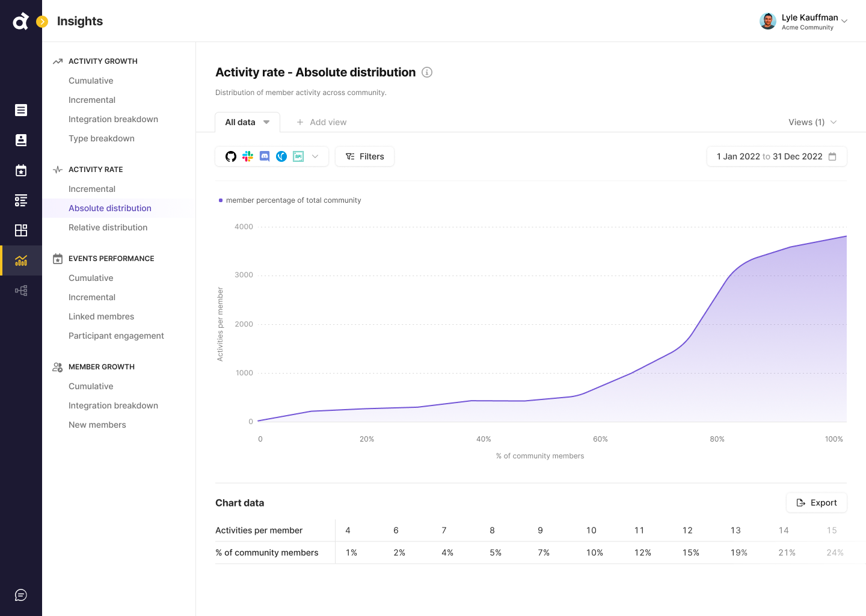
Task: Select the All data view tab
Action: point(247,122)
